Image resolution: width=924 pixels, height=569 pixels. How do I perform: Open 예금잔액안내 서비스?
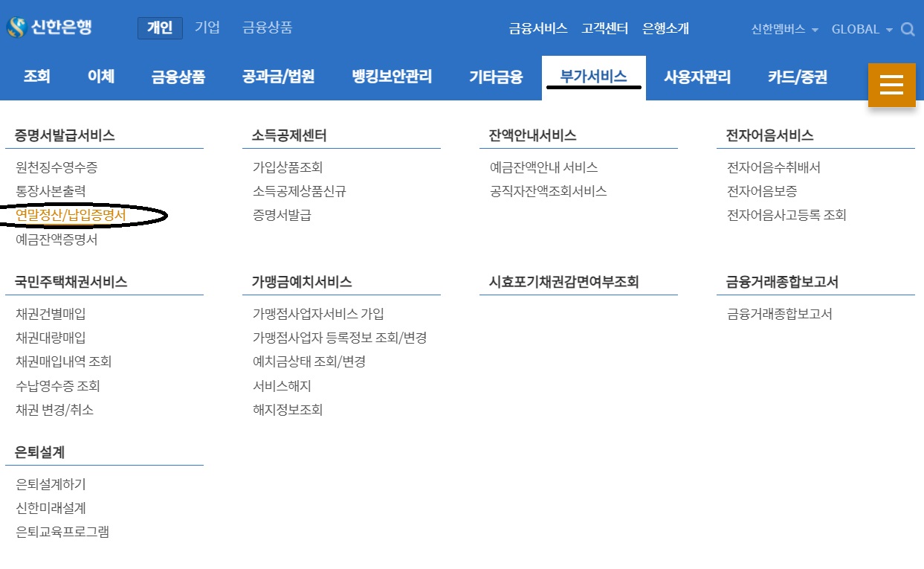coord(544,167)
